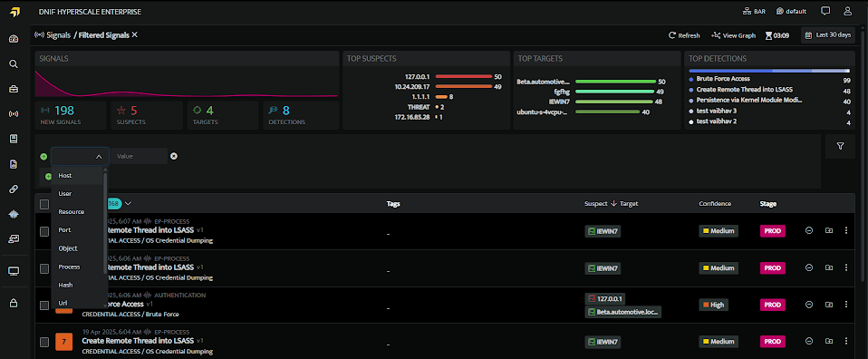Check the 6:07 AM EP-PROCESS signal row
Viewport: 868px width, 359px height.
pyautogui.click(x=44, y=231)
